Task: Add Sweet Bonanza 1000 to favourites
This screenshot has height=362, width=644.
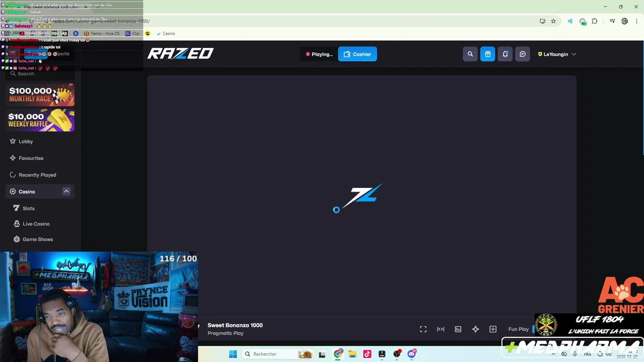Action: [475, 329]
